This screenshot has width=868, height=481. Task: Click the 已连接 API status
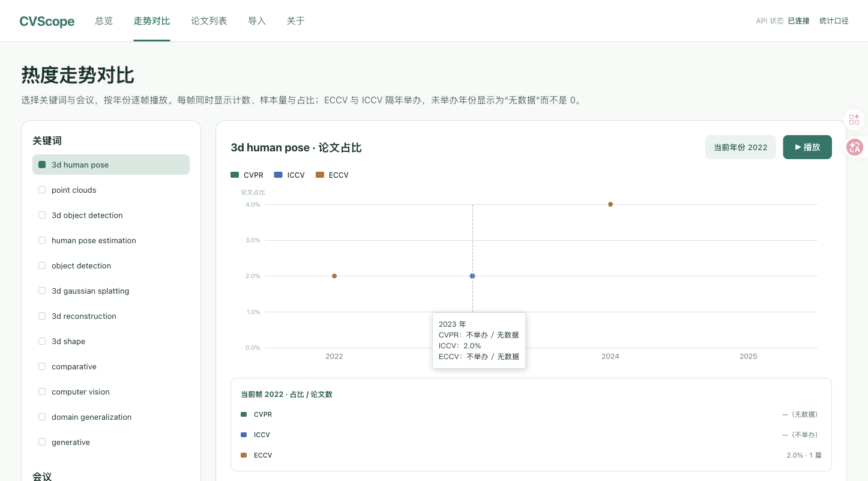click(x=798, y=21)
